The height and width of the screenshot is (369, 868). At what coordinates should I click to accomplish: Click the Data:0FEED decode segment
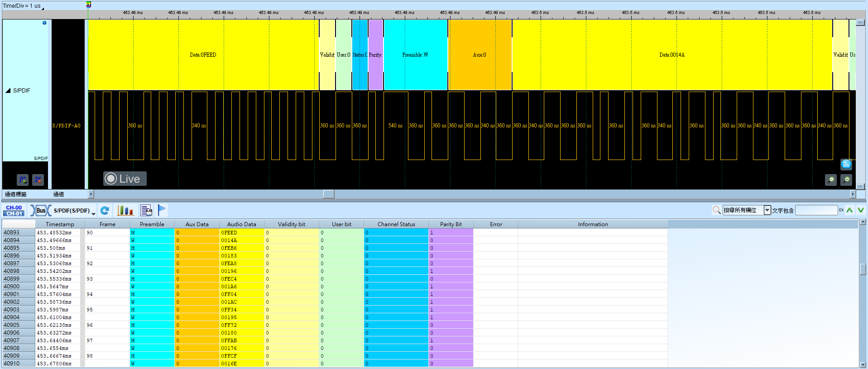tap(203, 55)
